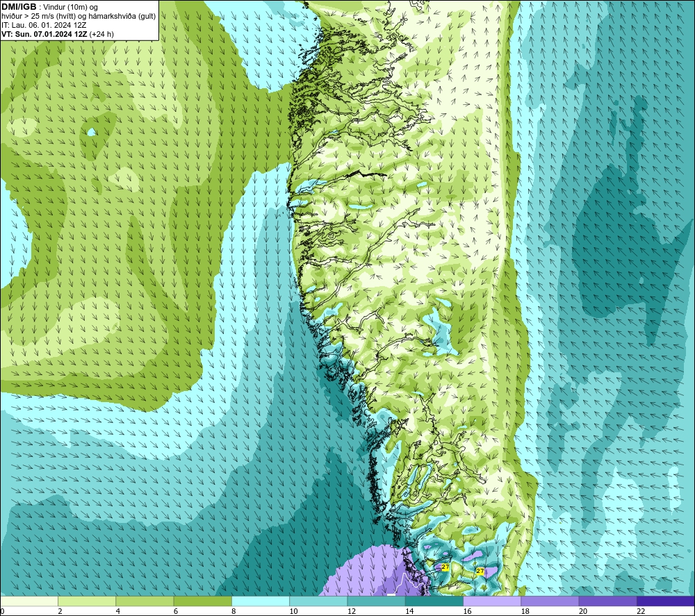Click the eastern yellow '27' gust label

point(480,571)
